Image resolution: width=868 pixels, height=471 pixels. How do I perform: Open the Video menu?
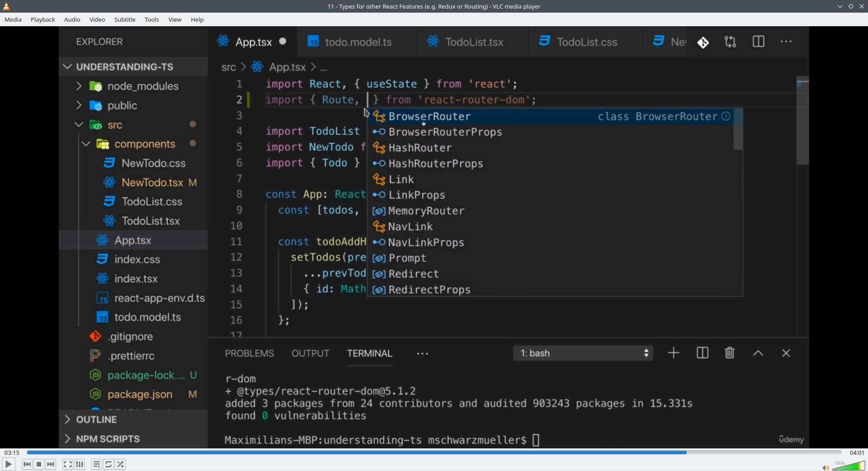click(97, 19)
